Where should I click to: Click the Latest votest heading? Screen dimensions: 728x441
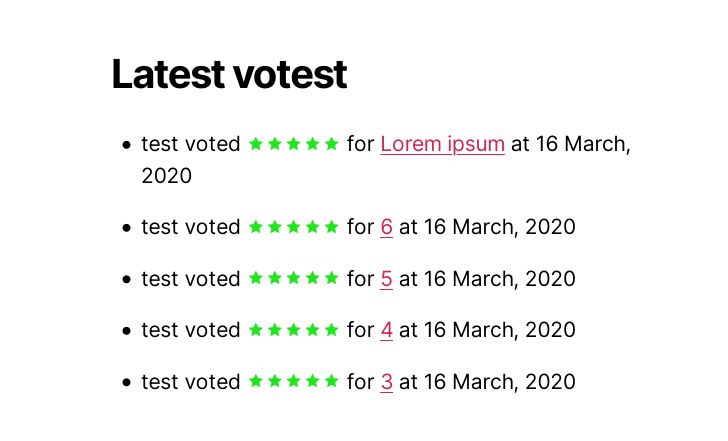(x=229, y=74)
